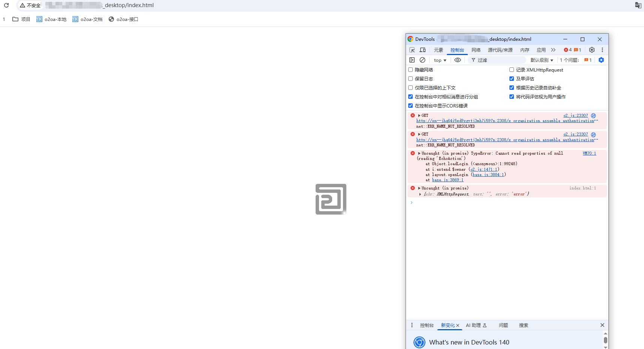
Task: Click the issue badge next to 1 个问题
Action: pos(588,60)
